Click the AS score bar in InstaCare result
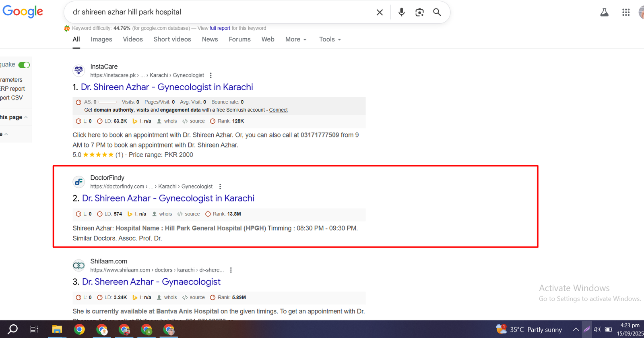This screenshot has width=644, height=338. (107, 102)
